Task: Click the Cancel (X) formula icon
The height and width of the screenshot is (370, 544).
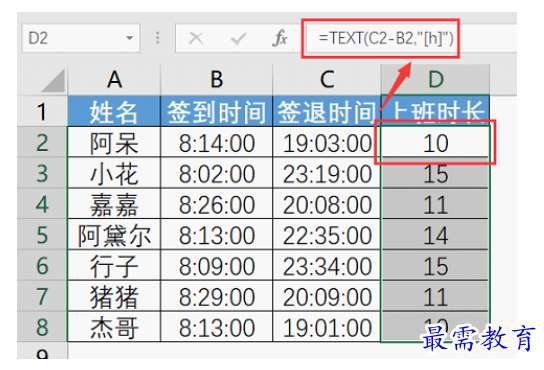Action: click(196, 38)
